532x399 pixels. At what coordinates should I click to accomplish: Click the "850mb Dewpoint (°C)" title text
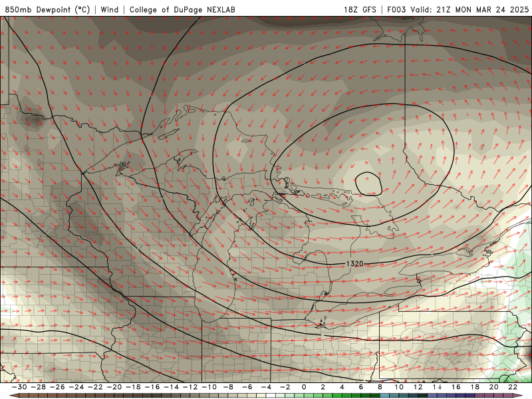tap(47, 10)
